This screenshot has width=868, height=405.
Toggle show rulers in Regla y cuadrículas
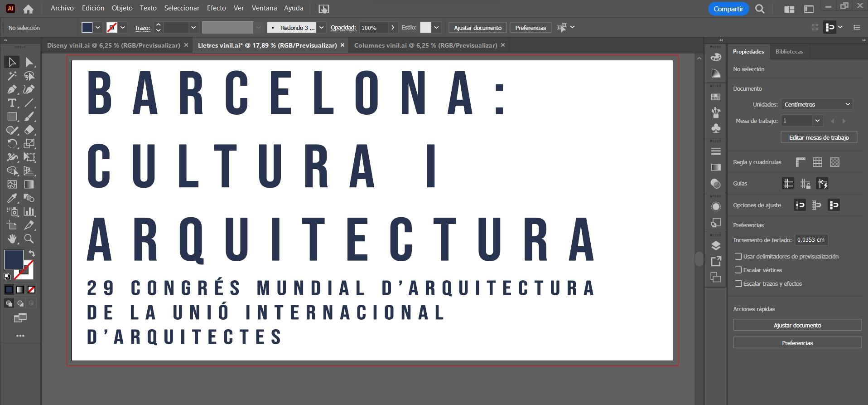800,162
